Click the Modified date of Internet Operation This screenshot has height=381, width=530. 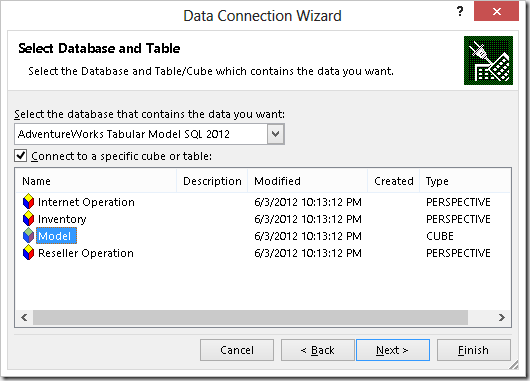308,202
